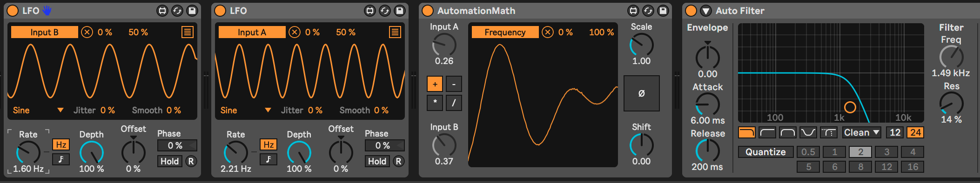Save preset of the AutomationMath device
The width and height of the screenshot is (980, 183).
point(663,11)
